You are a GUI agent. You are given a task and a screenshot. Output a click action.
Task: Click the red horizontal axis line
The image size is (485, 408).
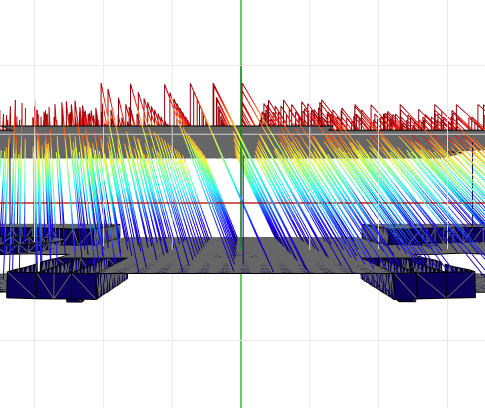coord(242,203)
